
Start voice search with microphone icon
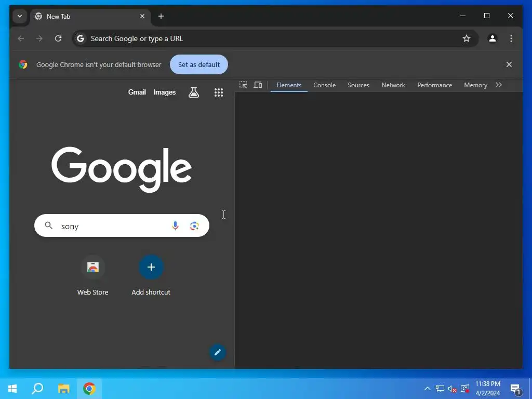pos(175,225)
